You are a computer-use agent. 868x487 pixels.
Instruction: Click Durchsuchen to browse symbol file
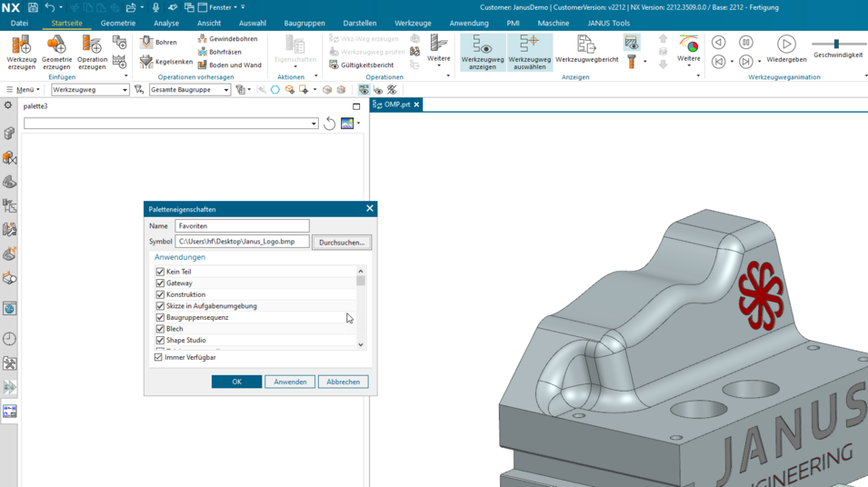(342, 243)
